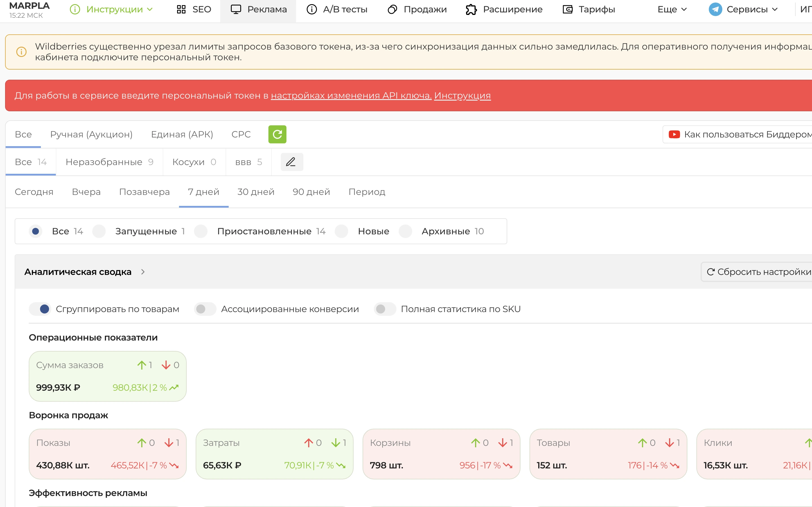
Task: Select the Запущенные radio option
Action: click(x=99, y=231)
